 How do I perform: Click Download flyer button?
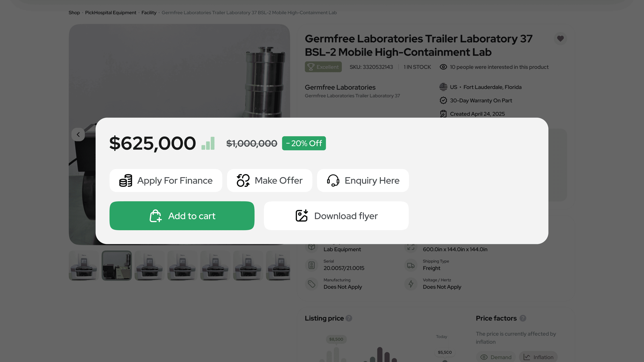336,216
